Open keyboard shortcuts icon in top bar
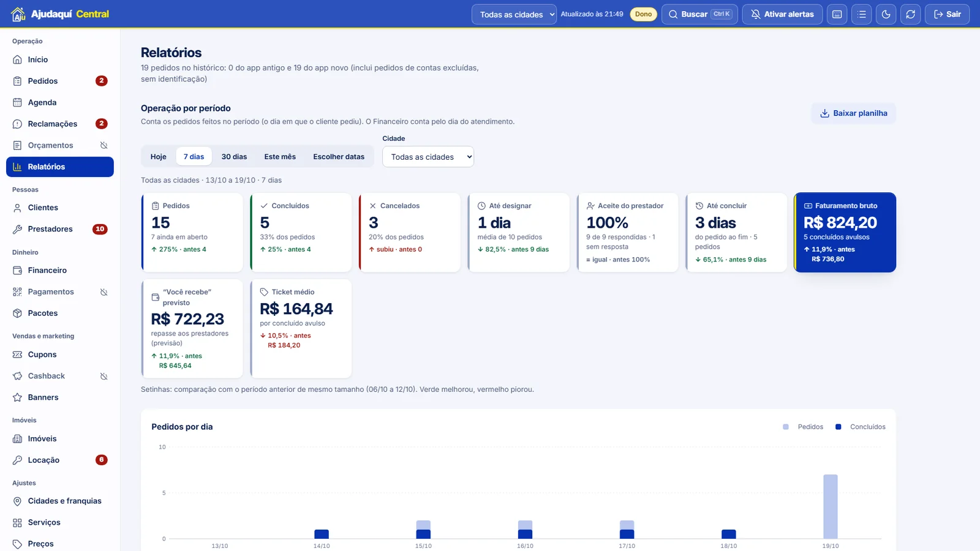 click(837, 14)
